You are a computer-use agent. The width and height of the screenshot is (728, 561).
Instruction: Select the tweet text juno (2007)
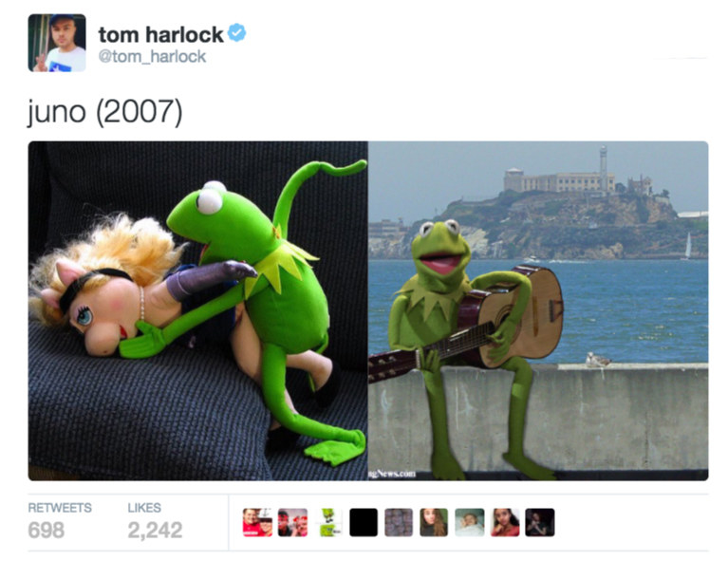pos(105,111)
